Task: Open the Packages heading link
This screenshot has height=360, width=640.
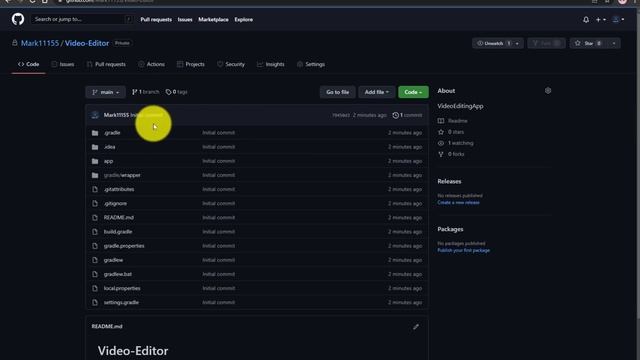Action: coord(450,229)
